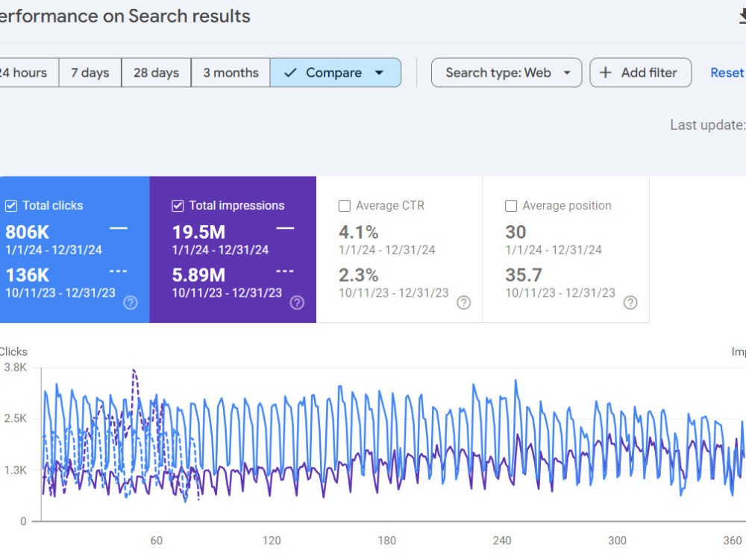The width and height of the screenshot is (746, 560).
Task: Open the Average position help icon
Action: 630,303
